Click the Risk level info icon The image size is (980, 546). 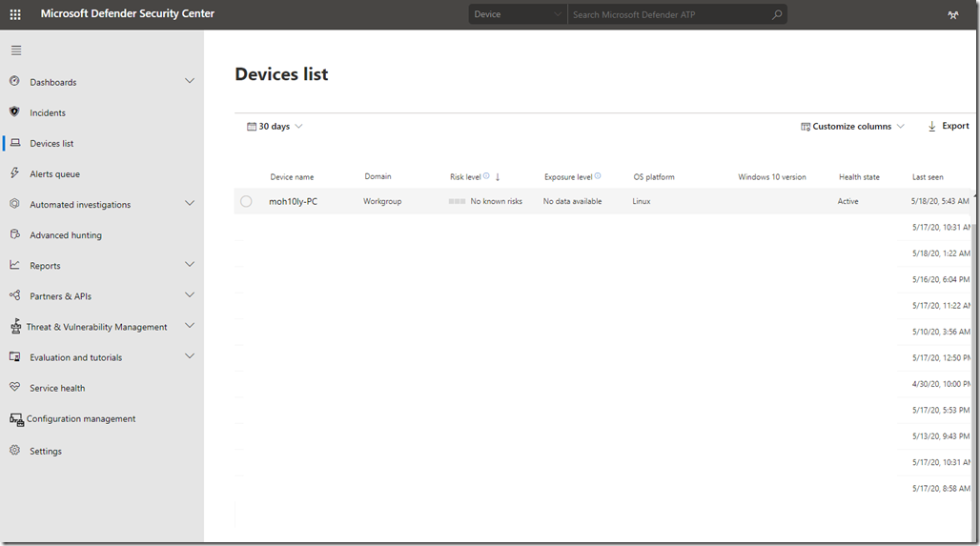pyautogui.click(x=486, y=176)
